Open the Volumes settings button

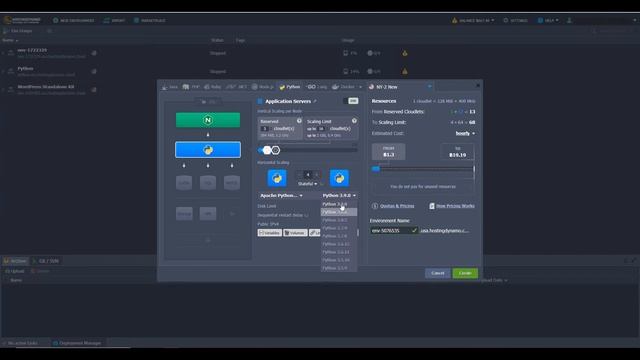[295, 233]
